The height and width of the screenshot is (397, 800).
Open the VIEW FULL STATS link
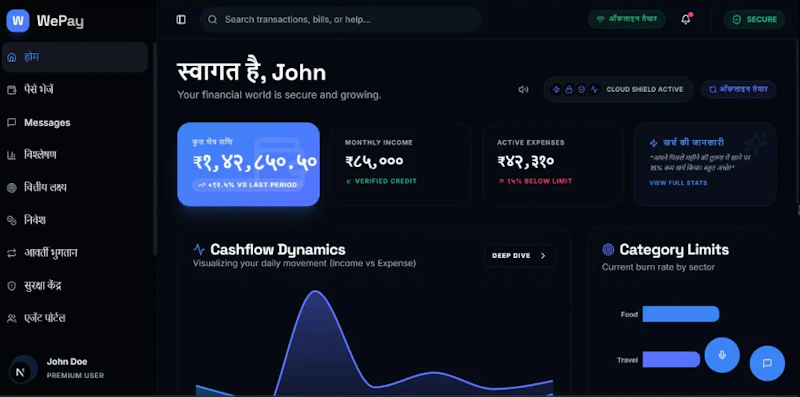(678, 183)
